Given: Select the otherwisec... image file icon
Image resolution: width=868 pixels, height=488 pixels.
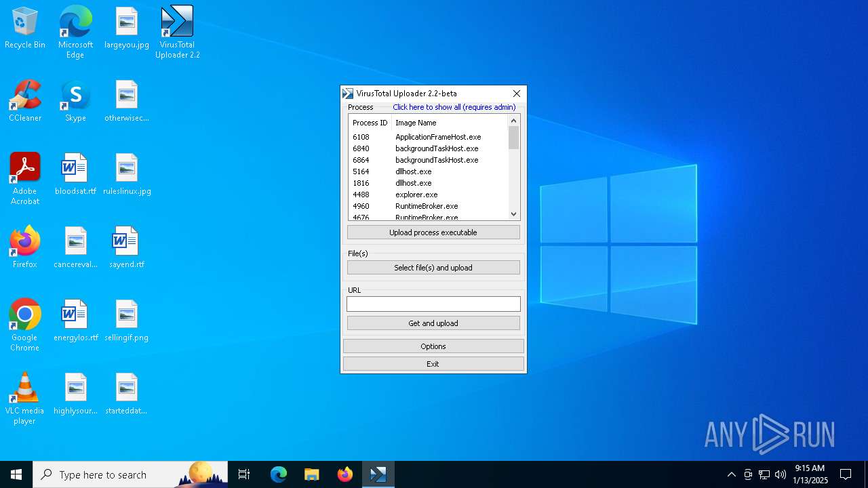Looking at the screenshot, I should coord(127,101).
